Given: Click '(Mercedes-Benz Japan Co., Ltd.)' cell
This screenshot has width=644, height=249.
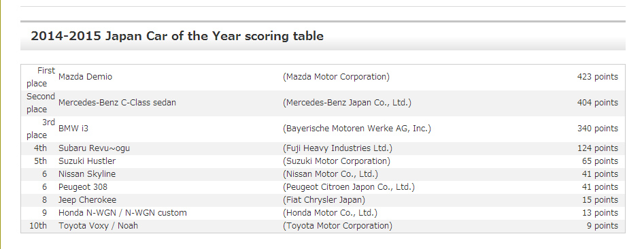Looking at the screenshot, I should pos(347,103).
